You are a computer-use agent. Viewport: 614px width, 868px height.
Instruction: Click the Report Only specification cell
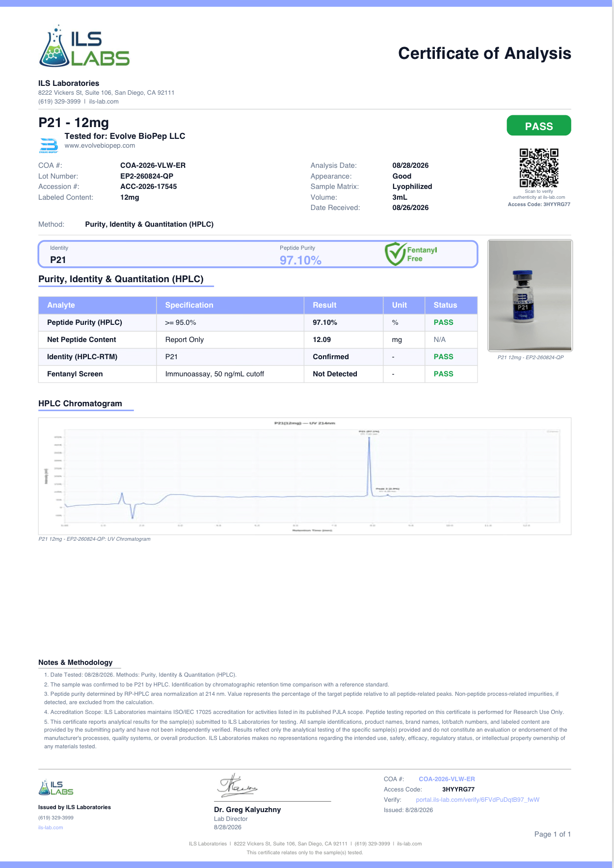[x=231, y=340]
